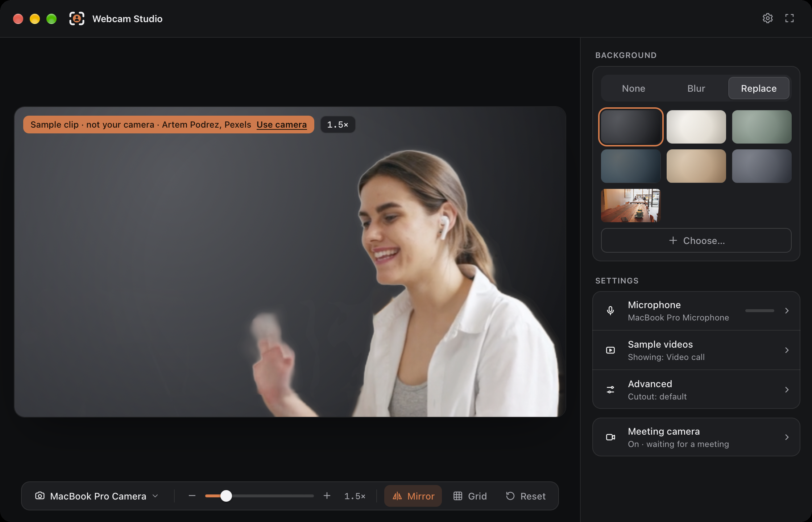Select the Blur background mode
The height and width of the screenshot is (522, 812).
[x=696, y=88]
